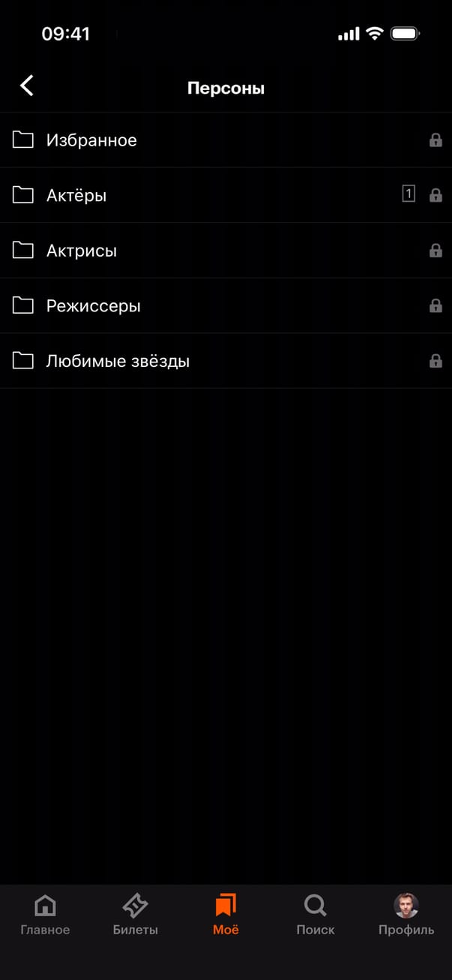
Task: Switch to the Главное tab
Action: pos(45,915)
